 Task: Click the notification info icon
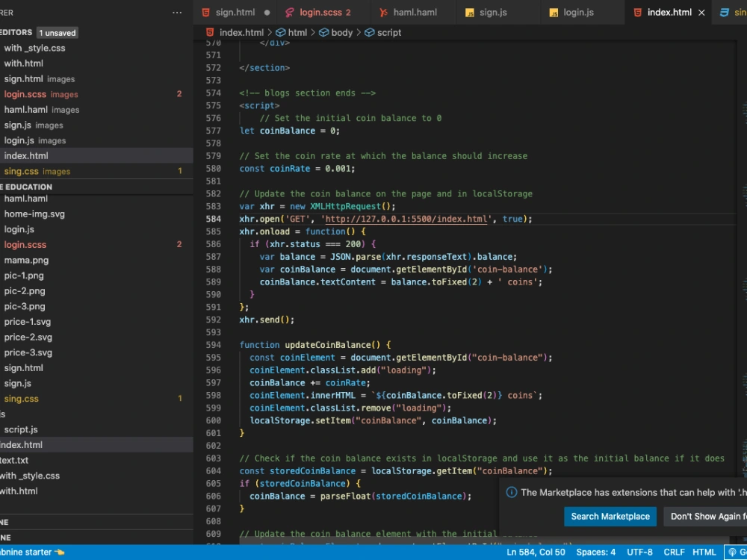pos(511,492)
